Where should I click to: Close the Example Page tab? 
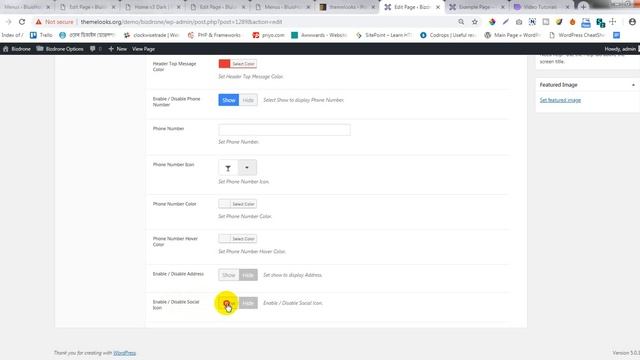click(502, 7)
